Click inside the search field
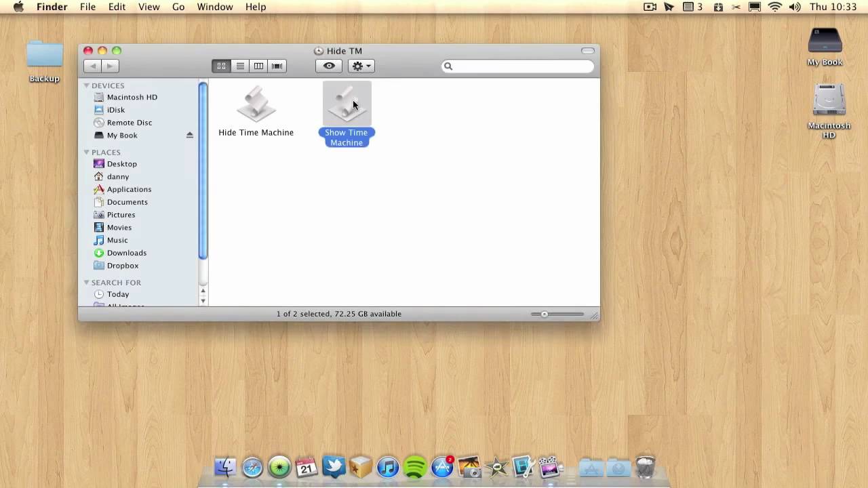The height and width of the screenshot is (488, 868). point(517,66)
